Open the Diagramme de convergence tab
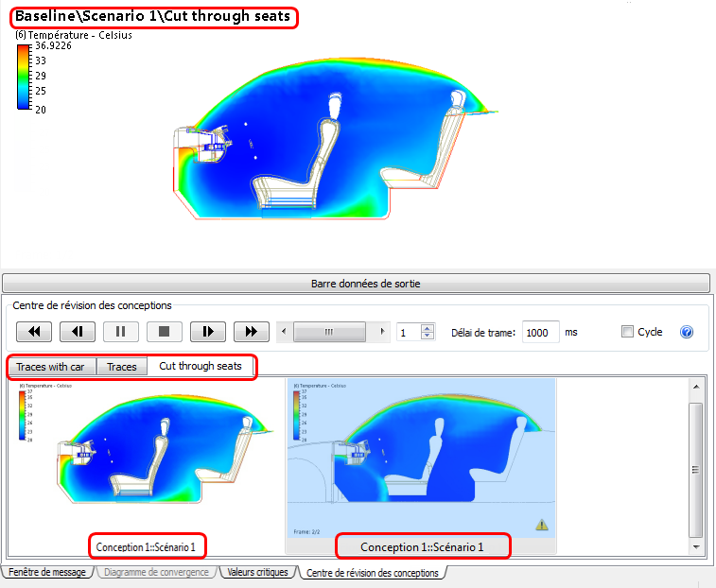Viewport: 716px width, 588px height. (156, 572)
